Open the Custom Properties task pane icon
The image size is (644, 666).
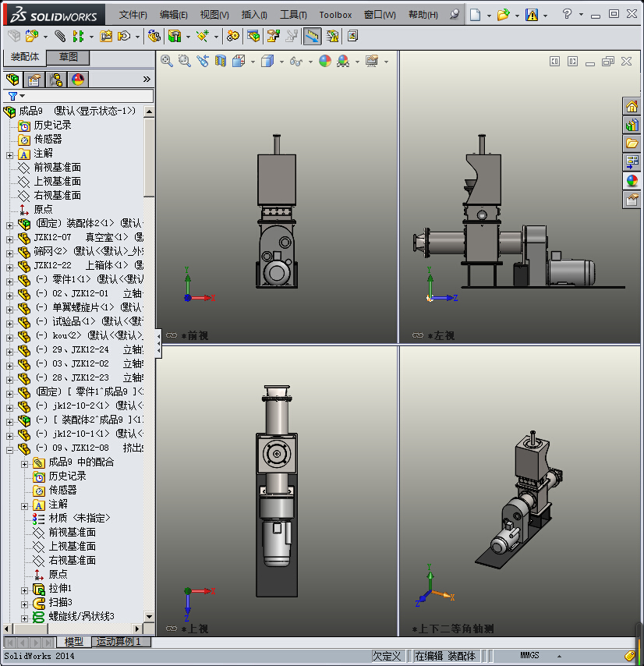(632, 199)
